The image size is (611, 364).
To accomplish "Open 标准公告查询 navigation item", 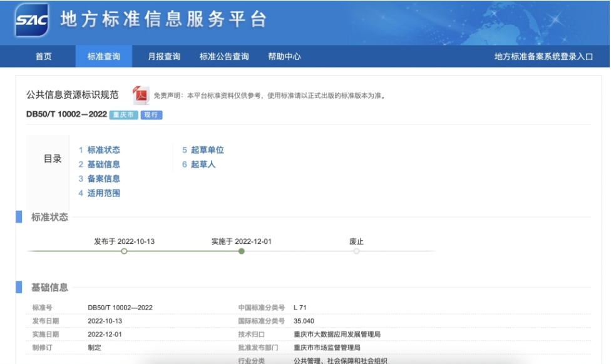I will coord(224,56).
